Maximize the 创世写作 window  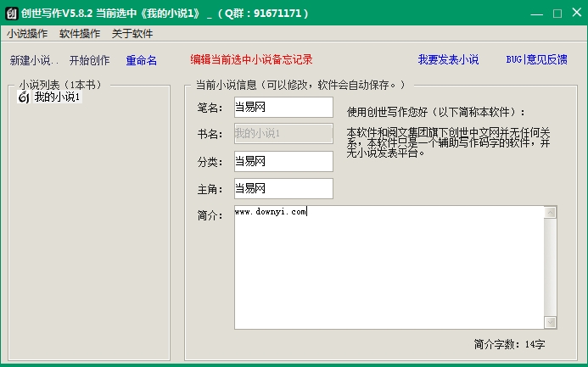557,14
